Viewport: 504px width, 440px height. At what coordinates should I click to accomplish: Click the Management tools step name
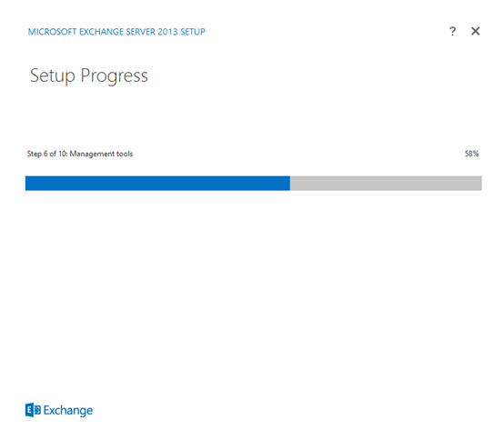(101, 154)
